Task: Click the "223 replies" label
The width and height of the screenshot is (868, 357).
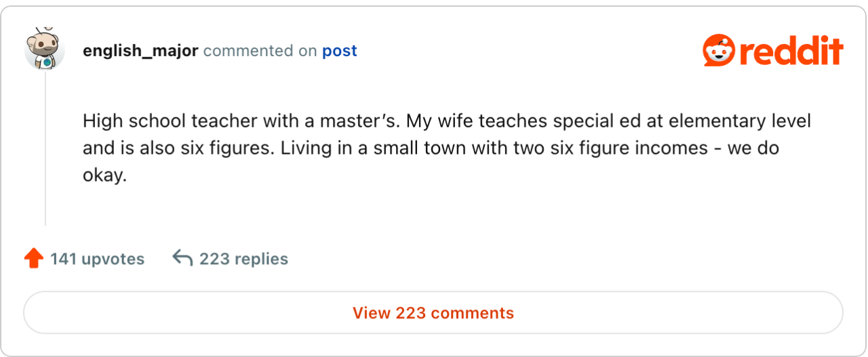Action: point(243,259)
